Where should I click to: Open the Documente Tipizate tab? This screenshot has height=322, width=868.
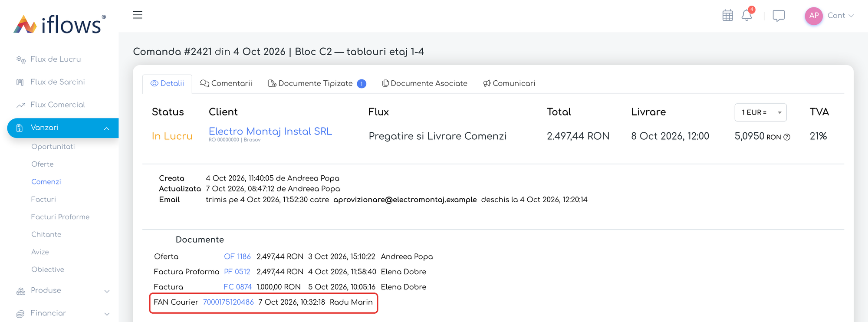coord(317,83)
